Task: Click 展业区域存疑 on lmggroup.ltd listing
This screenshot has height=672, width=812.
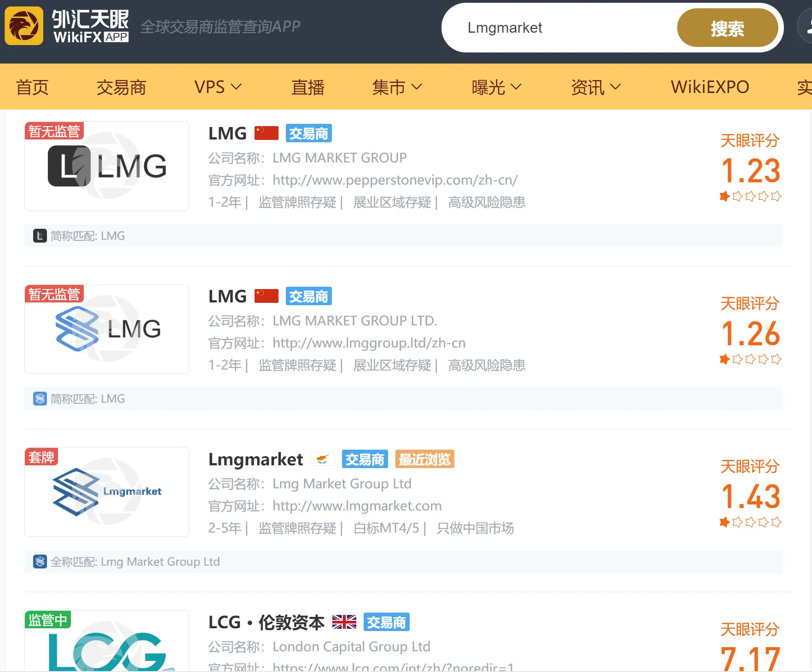Action: coord(392,365)
